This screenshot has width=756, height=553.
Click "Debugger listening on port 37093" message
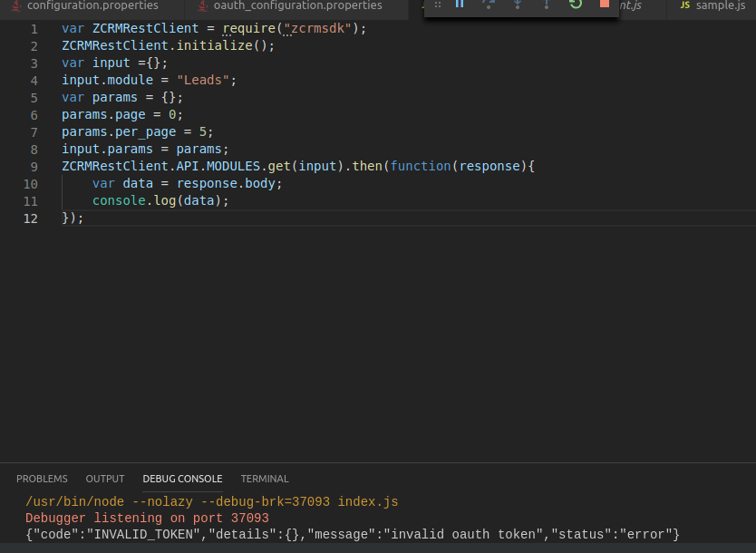click(147, 519)
